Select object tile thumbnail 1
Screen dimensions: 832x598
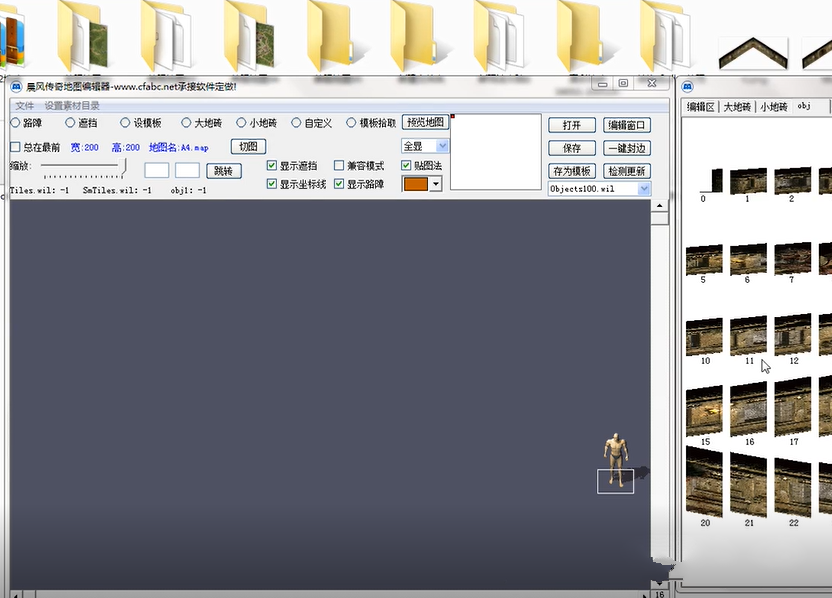pos(748,180)
